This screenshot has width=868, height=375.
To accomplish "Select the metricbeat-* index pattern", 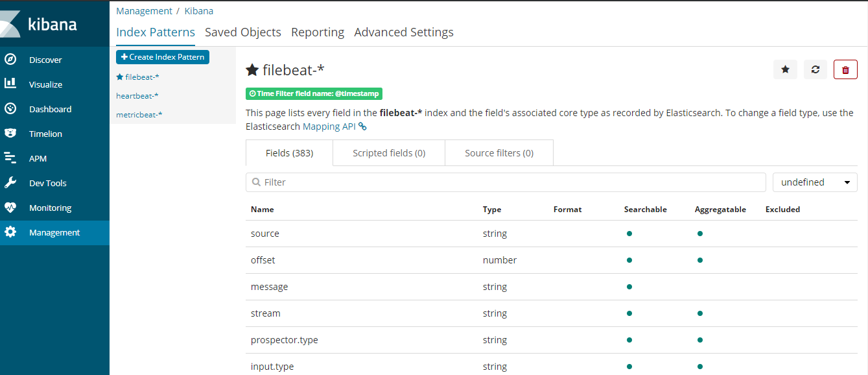I will [139, 115].
